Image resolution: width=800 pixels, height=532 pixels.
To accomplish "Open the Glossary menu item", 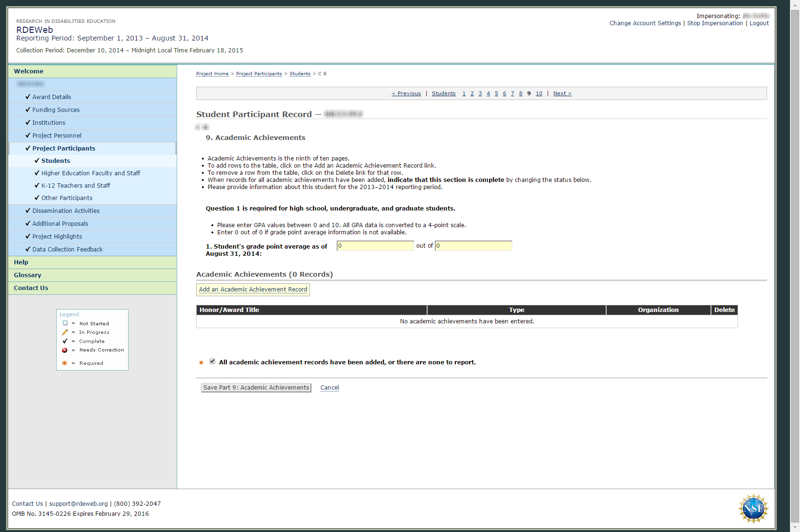I will 92,275.
